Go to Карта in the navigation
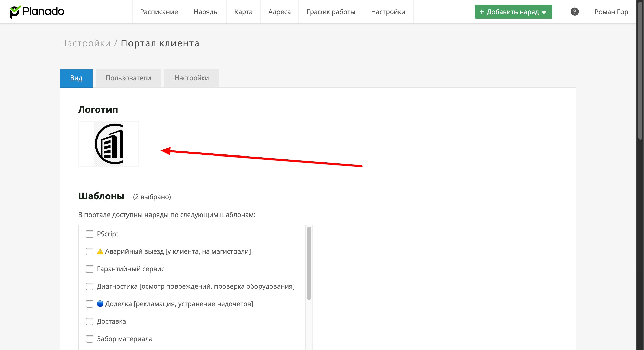This screenshot has height=350, width=644. (243, 12)
